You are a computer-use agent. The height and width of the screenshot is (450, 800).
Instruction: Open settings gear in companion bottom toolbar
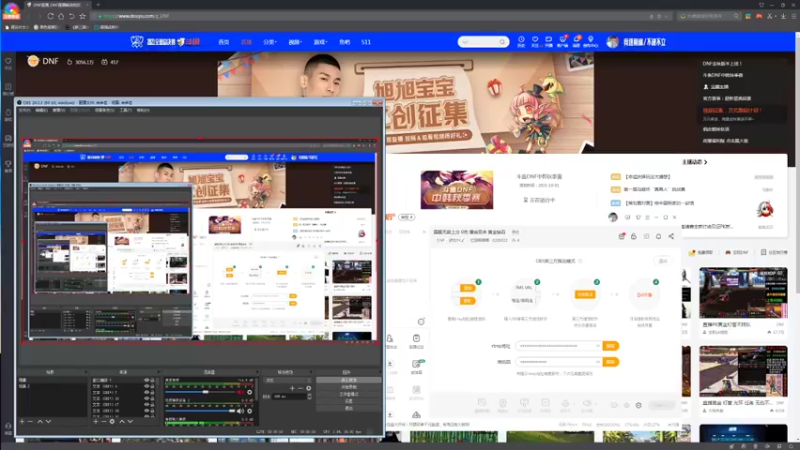pyautogui.click(x=638, y=405)
